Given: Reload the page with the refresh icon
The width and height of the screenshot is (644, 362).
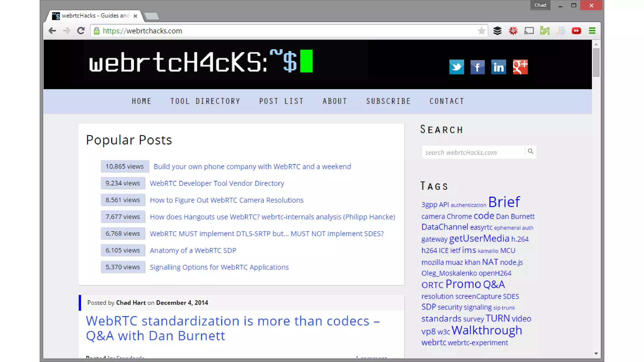Looking at the screenshot, I should (81, 31).
